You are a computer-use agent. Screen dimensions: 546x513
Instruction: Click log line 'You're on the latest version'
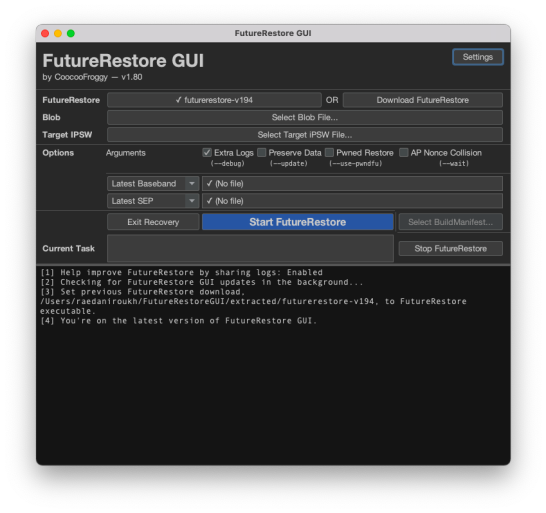point(178,321)
